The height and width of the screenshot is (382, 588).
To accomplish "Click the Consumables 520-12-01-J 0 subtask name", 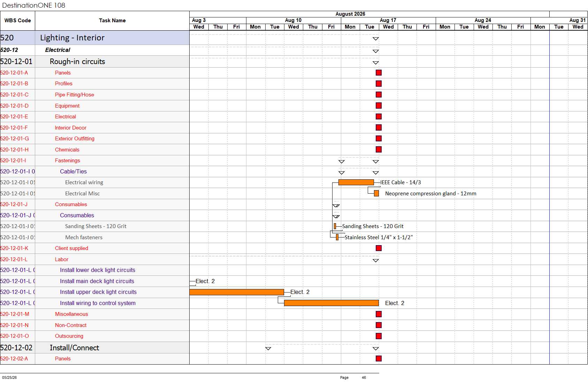I will point(77,216).
